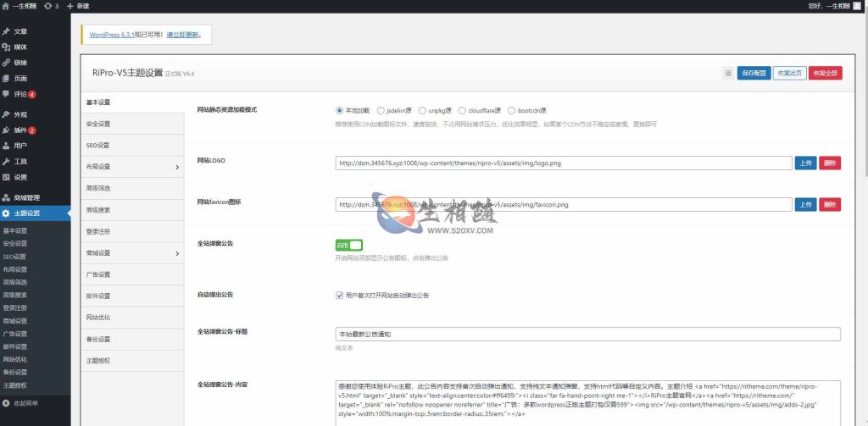Open the 商城管理 shop management icon
Image resolution: width=868 pixels, height=426 pixels.
click(6, 197)
